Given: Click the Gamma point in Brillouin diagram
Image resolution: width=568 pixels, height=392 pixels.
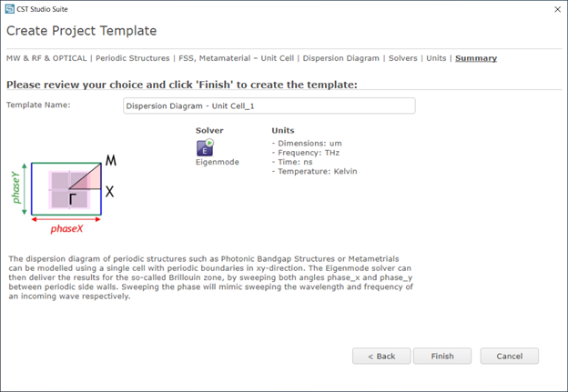Looking at the screenshot, I should (73, 198).
